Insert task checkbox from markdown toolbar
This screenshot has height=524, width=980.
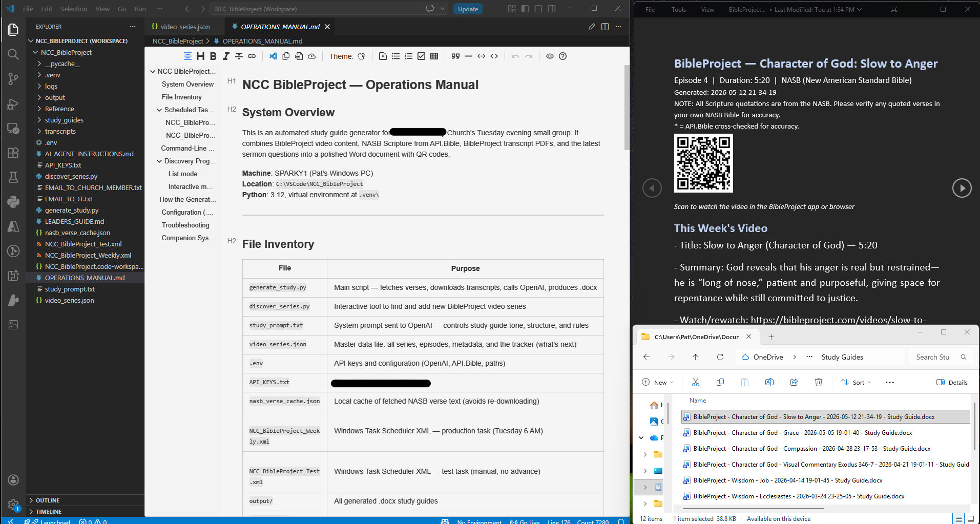[x=421, y=56]
